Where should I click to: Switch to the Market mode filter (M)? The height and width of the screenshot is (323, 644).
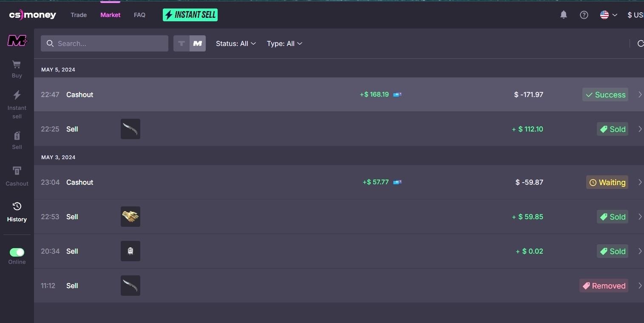(198, 43)
